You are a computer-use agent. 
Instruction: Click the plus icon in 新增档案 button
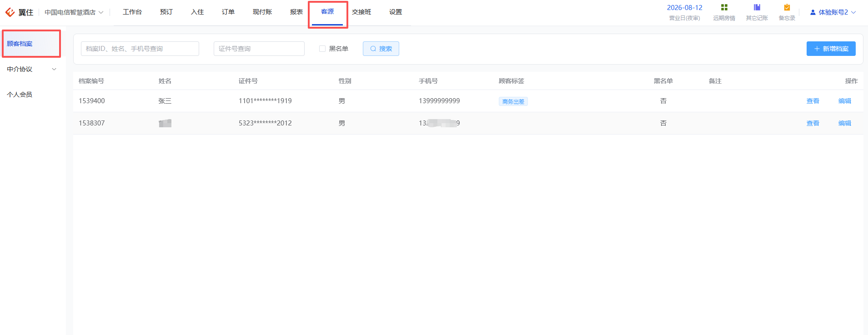tap(817, 49)
